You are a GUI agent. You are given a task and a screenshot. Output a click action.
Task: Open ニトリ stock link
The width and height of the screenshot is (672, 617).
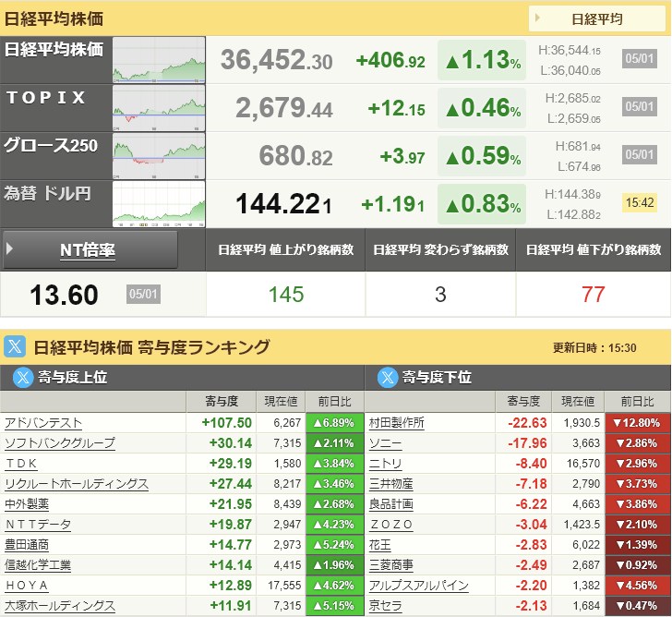385,464
